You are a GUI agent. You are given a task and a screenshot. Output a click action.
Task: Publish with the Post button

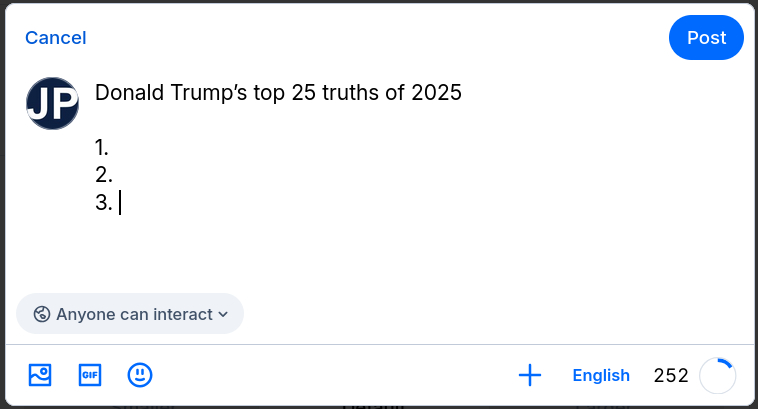click(x=706, y=38)
